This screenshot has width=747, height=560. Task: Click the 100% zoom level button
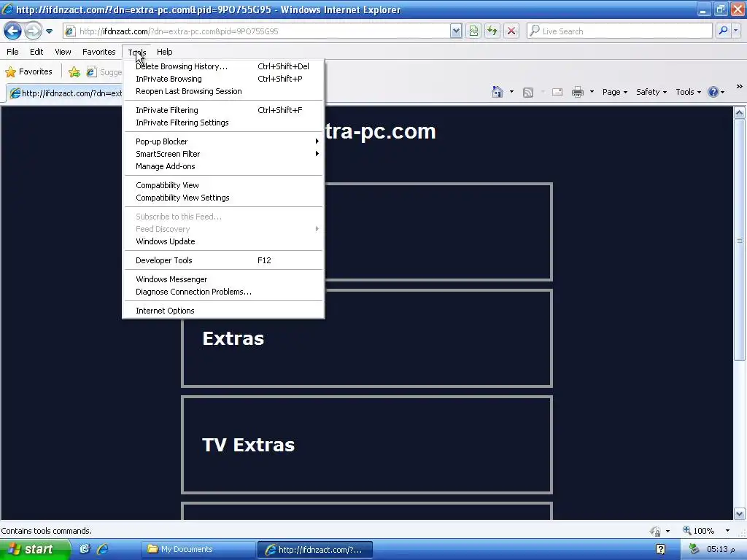[699, 531]
